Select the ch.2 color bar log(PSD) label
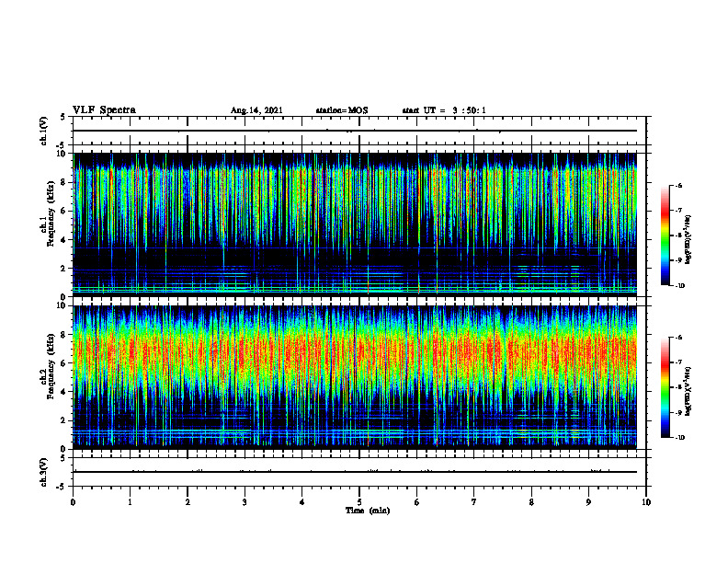728x563 pixels. (x=688, y=392)
